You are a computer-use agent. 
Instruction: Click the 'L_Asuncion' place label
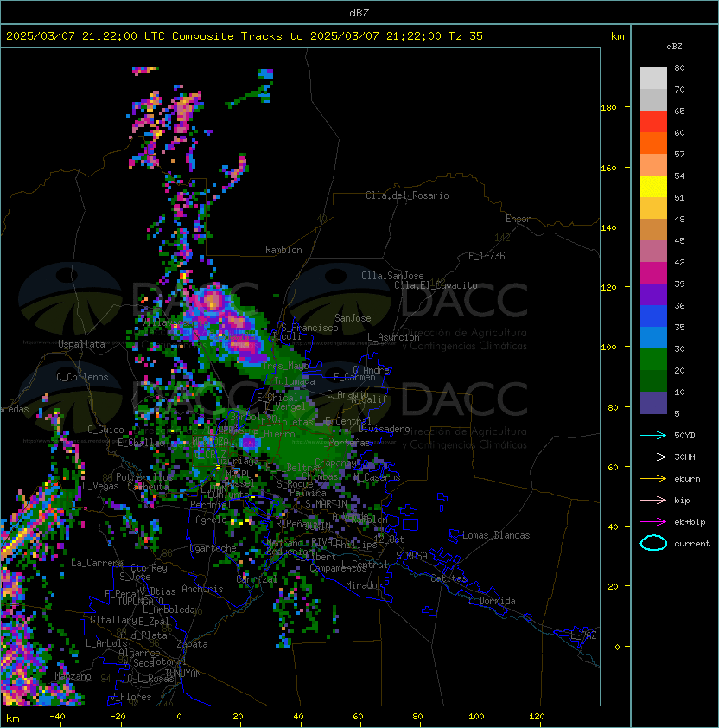point(393,337)
